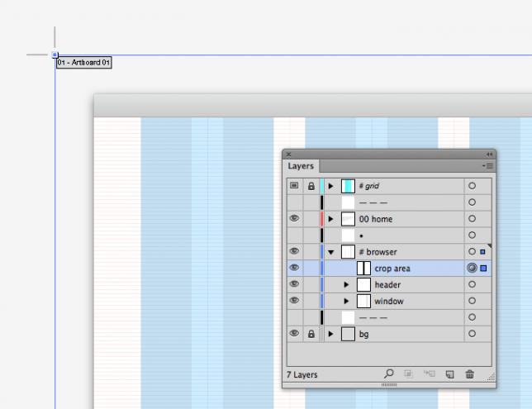
Task: Select the bg layer name
Action: (x=363, y=335)
